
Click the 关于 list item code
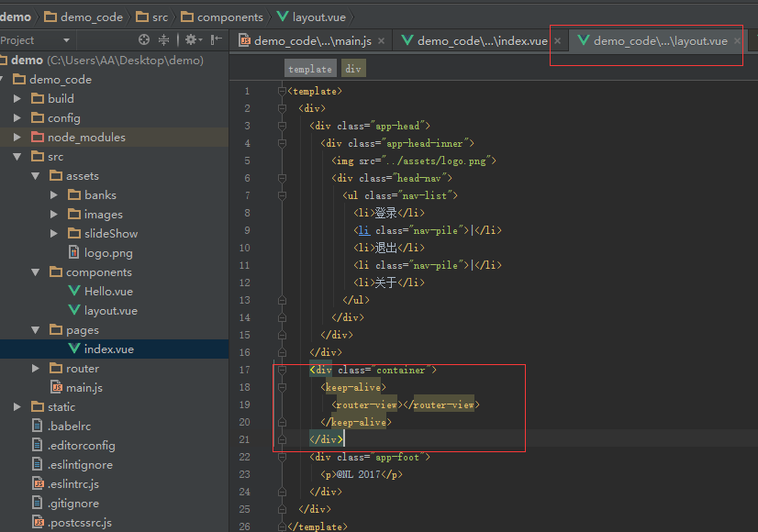pyautogui.click(x=389, y=283)
